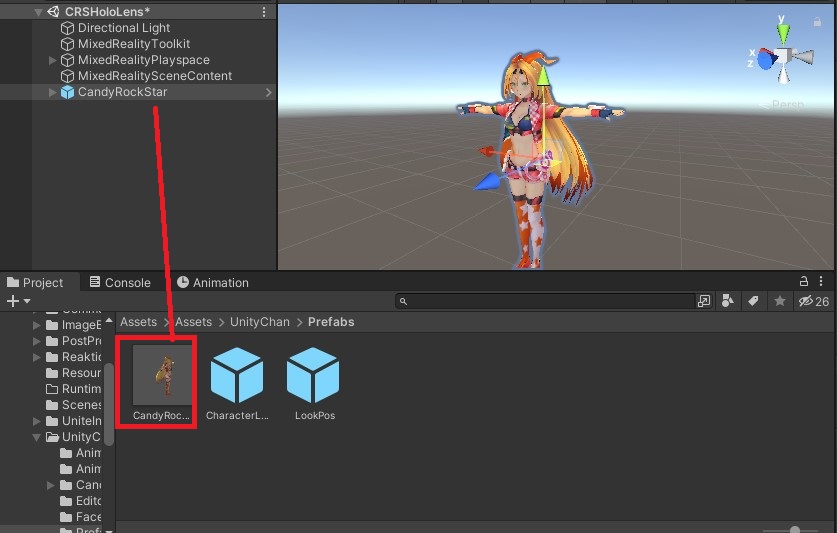
Task: Select MixedRealityPlayspace in the hierarchy
Action: [144, 60]
